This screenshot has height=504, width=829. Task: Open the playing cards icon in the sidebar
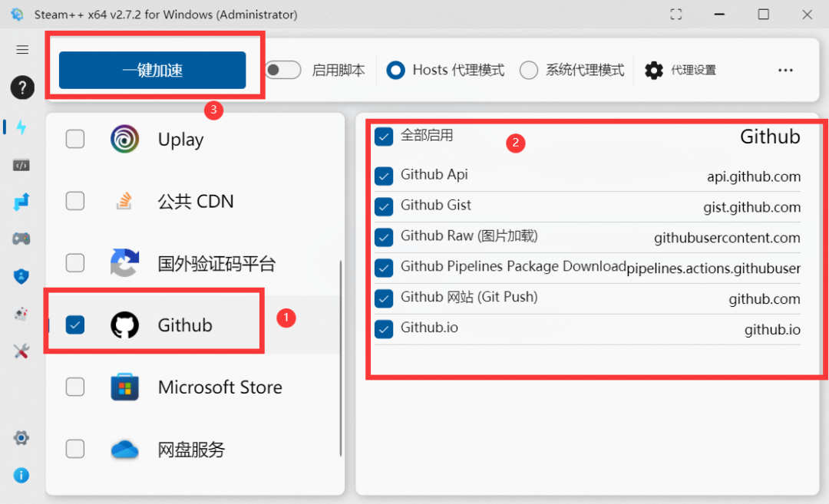tap(21, 314)
